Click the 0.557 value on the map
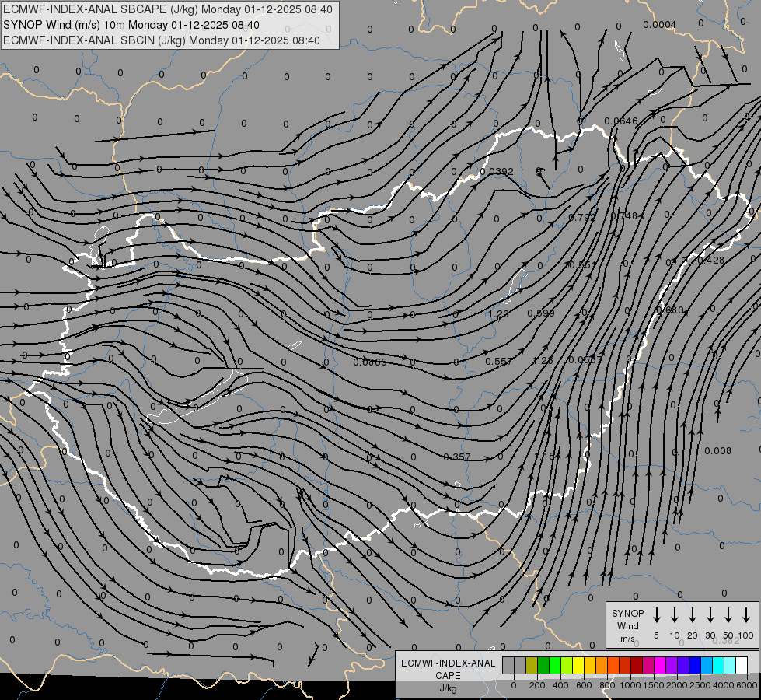This screenshot has width=761, height=700. pos(499,362)
